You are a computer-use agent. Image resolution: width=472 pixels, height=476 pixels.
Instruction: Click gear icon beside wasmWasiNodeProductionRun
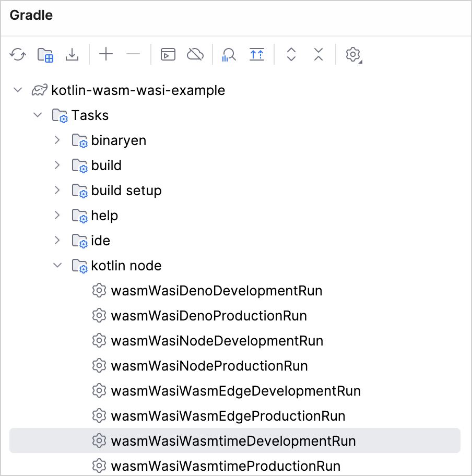point(99,365)
